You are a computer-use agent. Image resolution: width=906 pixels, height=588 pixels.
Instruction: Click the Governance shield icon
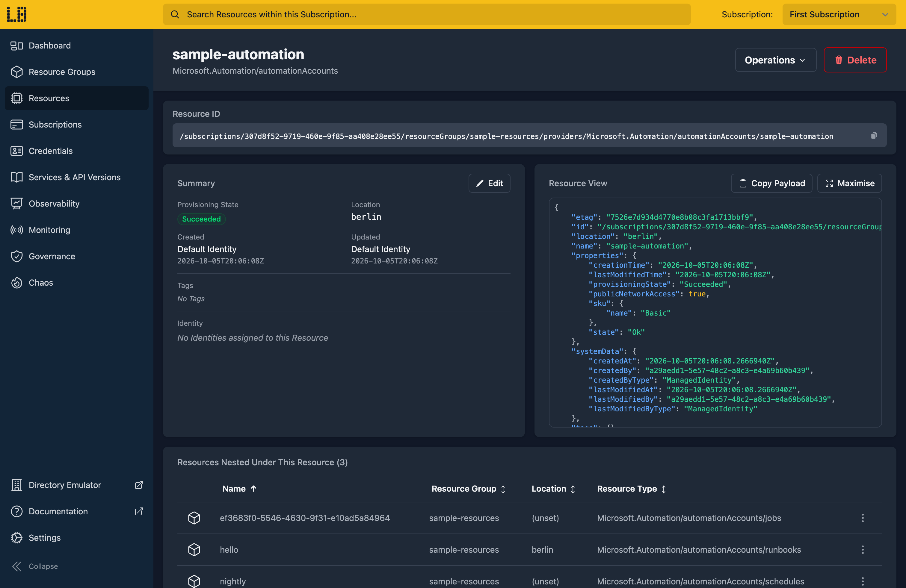click(x=17, y=256)
